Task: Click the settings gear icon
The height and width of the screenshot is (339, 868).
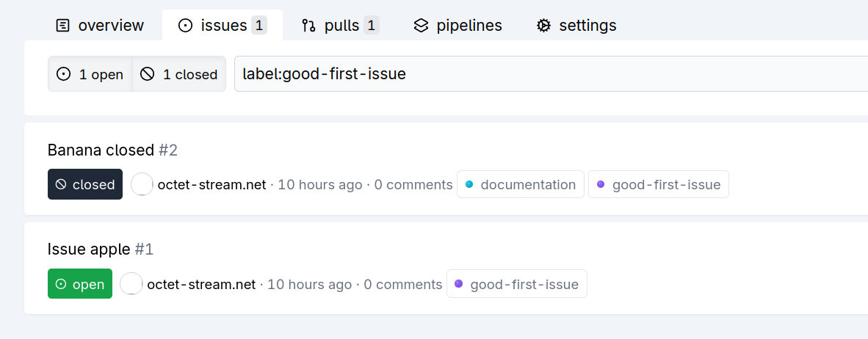Action: (543, 26)
